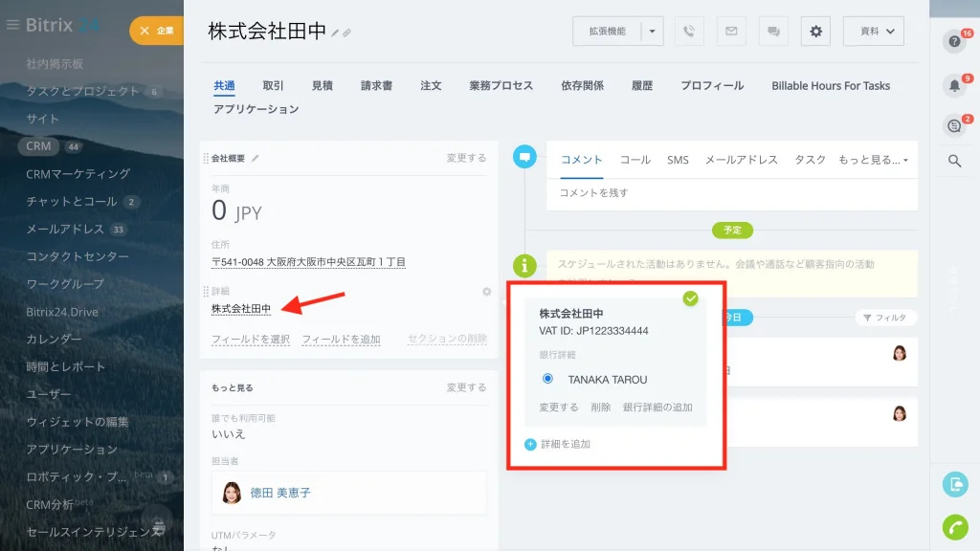Open the 拡張機能 dropdown arrow
980x551 pixels.
(x=652, y=32)
